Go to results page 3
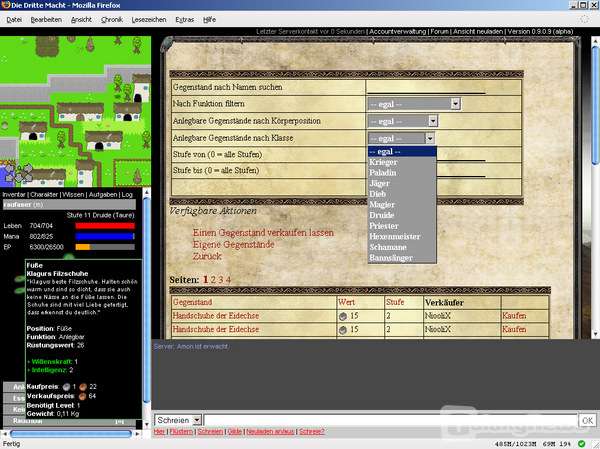Viewport: 600px width, 449px height. click(x=220, y=280)
